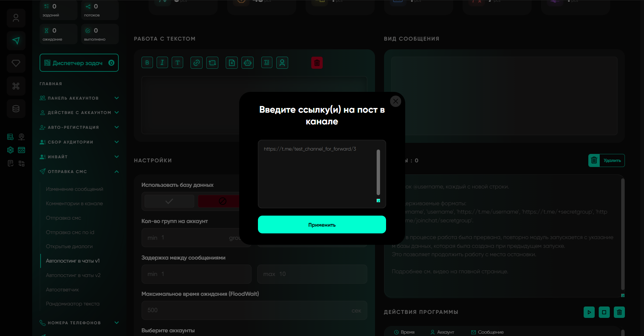
Task: Click the Italic formatting icon
Action: [162, 63]
